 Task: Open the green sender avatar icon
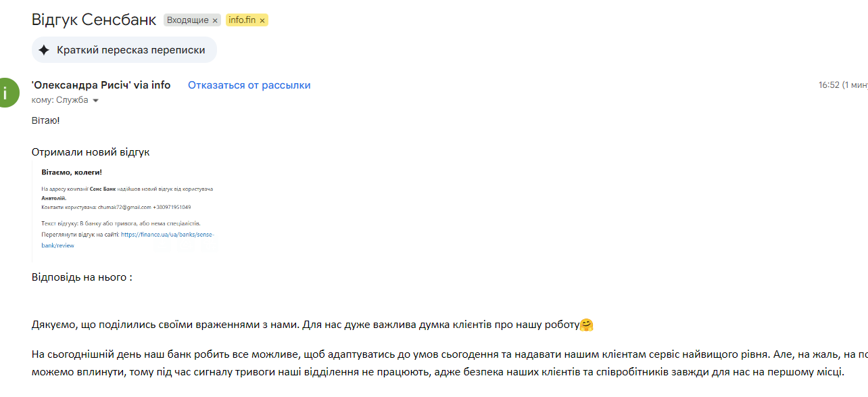click(5, 93)
